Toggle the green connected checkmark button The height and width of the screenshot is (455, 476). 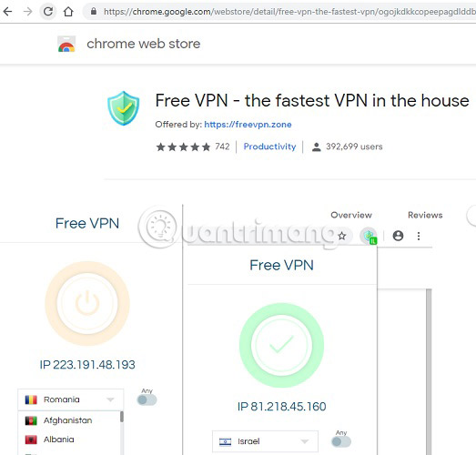pos(282,345)
